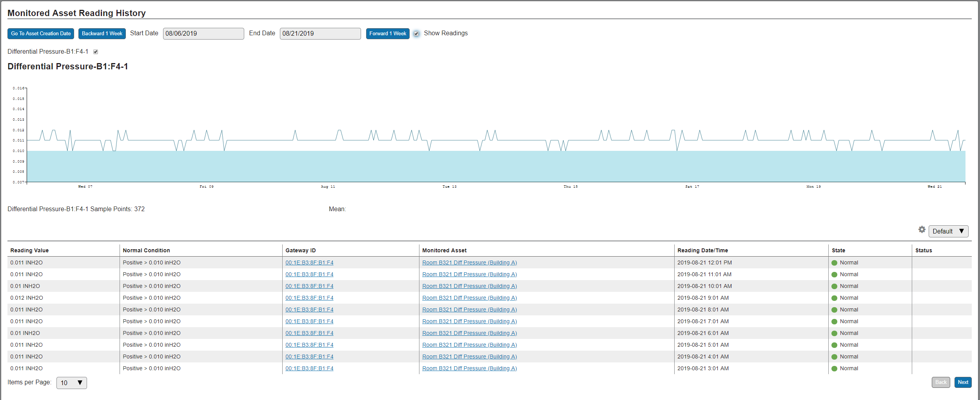The image size is (980, 400).
Task: Click the green Normal state indicator for 12:01 PM reading
Action: click(834, 262)
